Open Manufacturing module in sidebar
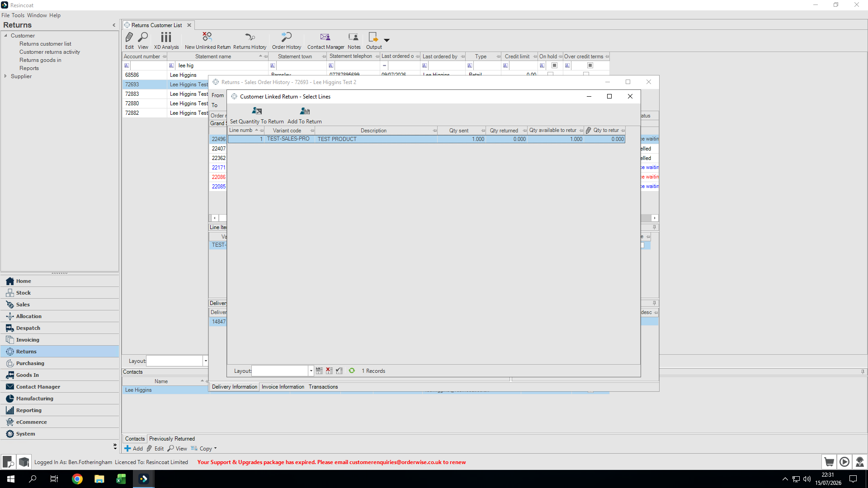This screenshot has height=488, width=868. (60, 399)
